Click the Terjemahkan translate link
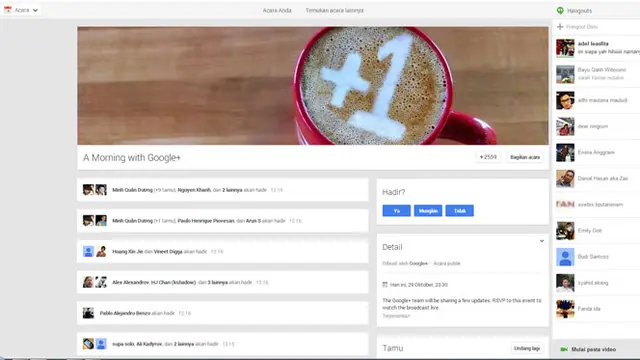The width and height of the screenshot is (640, 360). (x=396, y=316)
